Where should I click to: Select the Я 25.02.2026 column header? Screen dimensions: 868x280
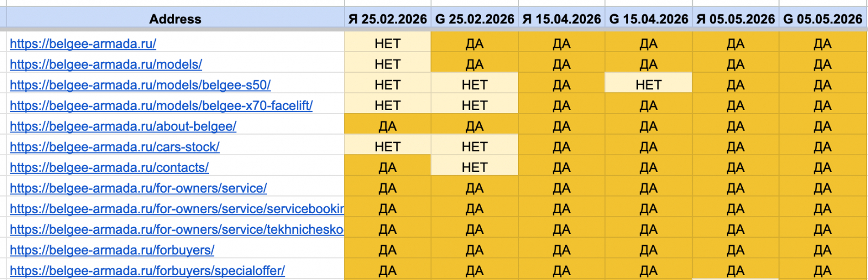click(x=388, y=19)
